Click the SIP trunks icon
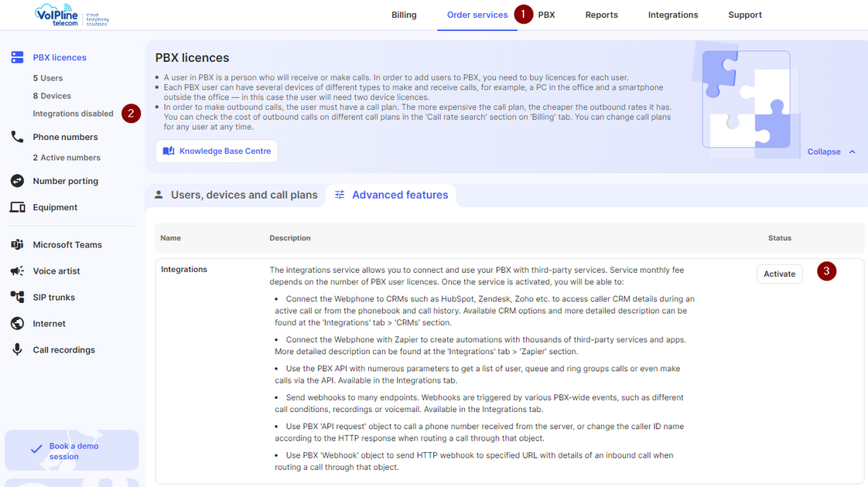Viewport: 868px width, 487px height. click(x=17, y=297)
